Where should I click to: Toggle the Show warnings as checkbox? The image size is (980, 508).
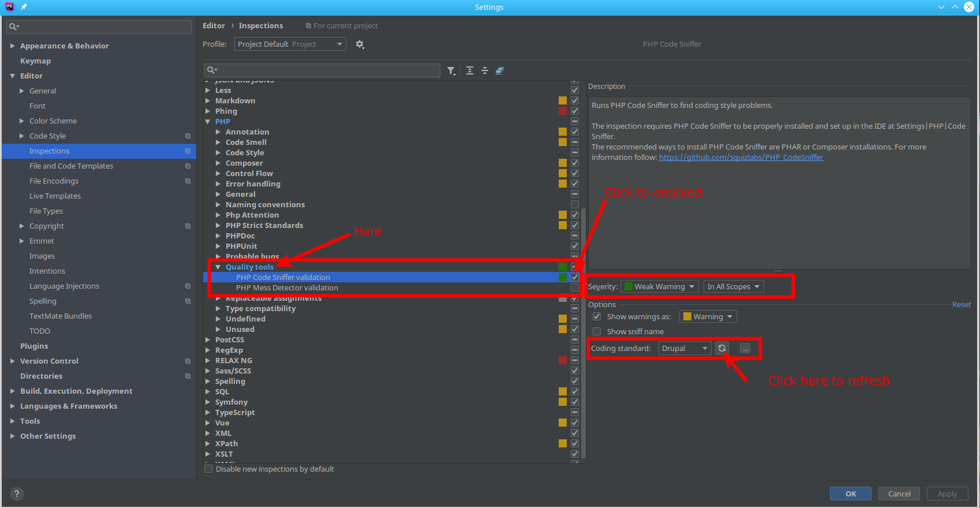click(597, 316)
